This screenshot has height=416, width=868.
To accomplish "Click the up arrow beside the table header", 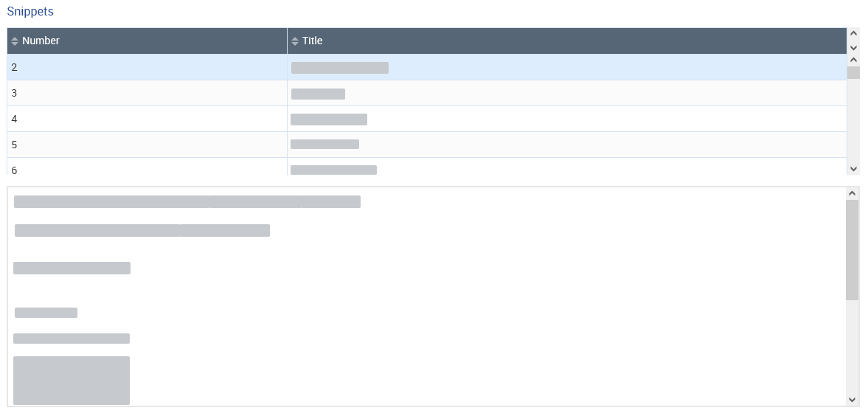I will coord(854,33).
